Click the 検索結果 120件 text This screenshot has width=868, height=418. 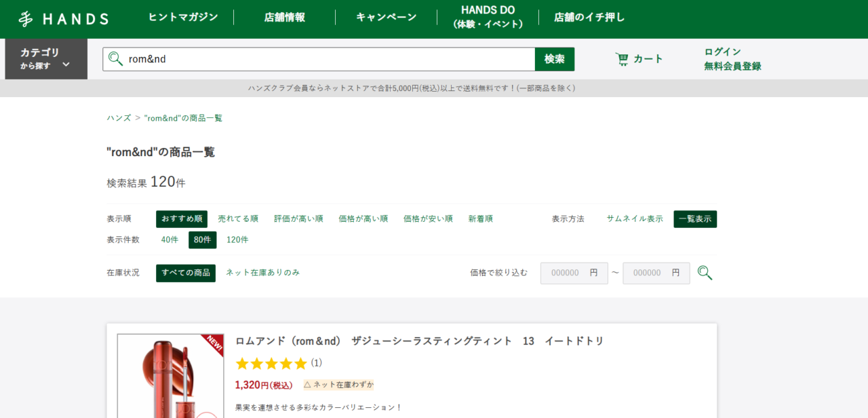tap(146, 182)
